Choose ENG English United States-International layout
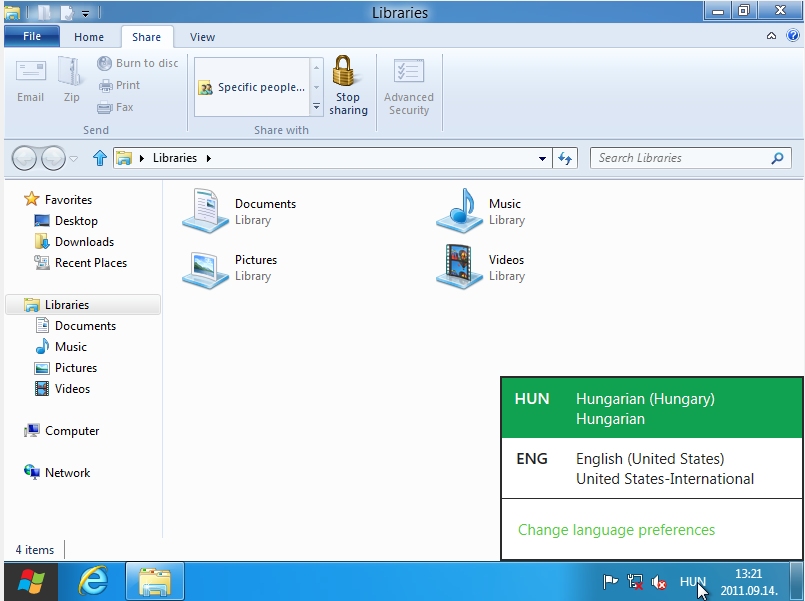The height and width of the screenshot is (601, 805). click(651, 468)
